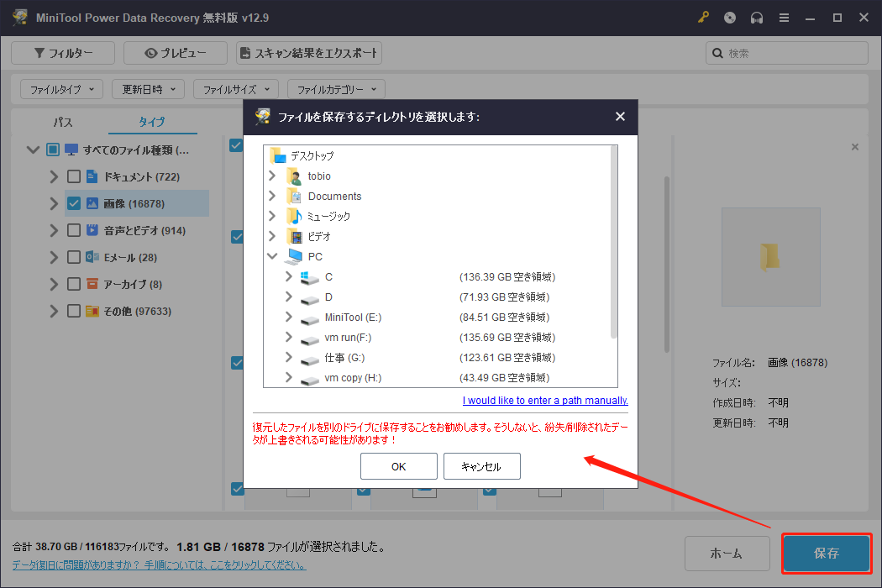
Task: Open the hamburger menu icon in title bar
Action: [x=784, y=18]
